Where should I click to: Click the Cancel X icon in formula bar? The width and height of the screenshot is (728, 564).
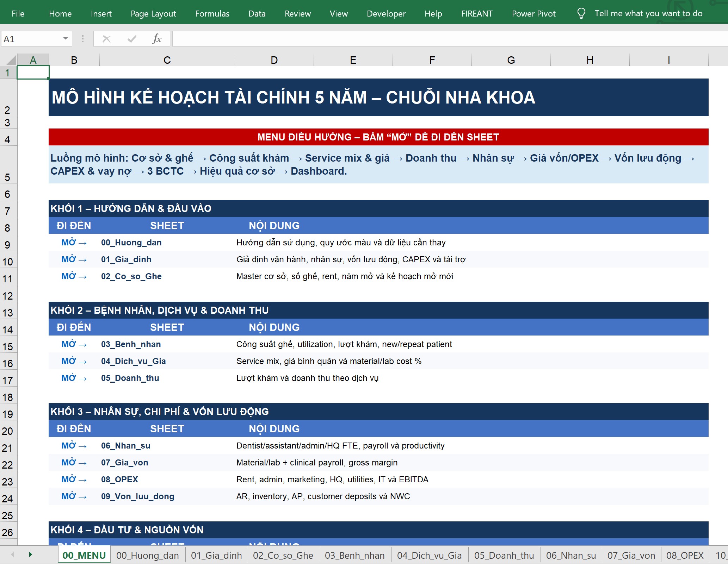point(106,39)
